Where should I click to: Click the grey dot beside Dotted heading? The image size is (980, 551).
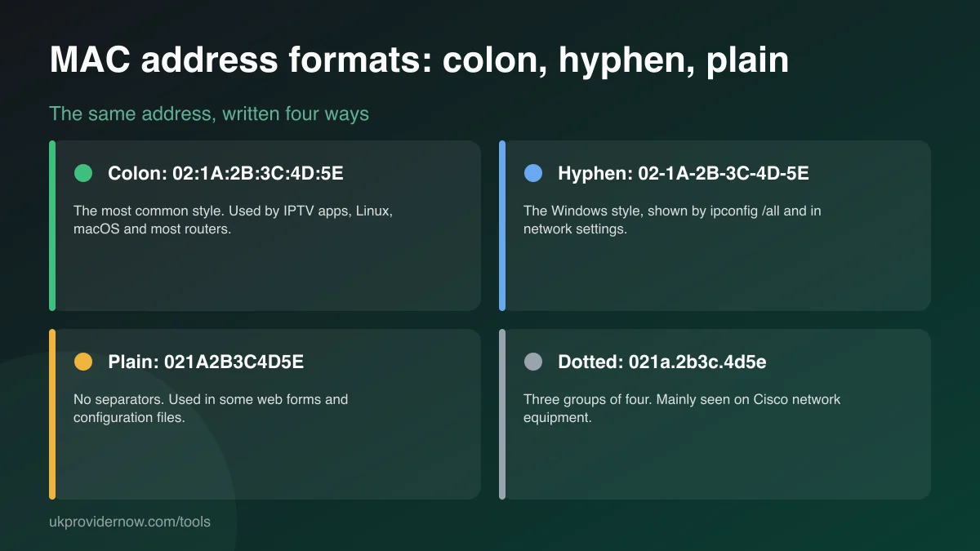pyautogui.click(x=532, y=362)
